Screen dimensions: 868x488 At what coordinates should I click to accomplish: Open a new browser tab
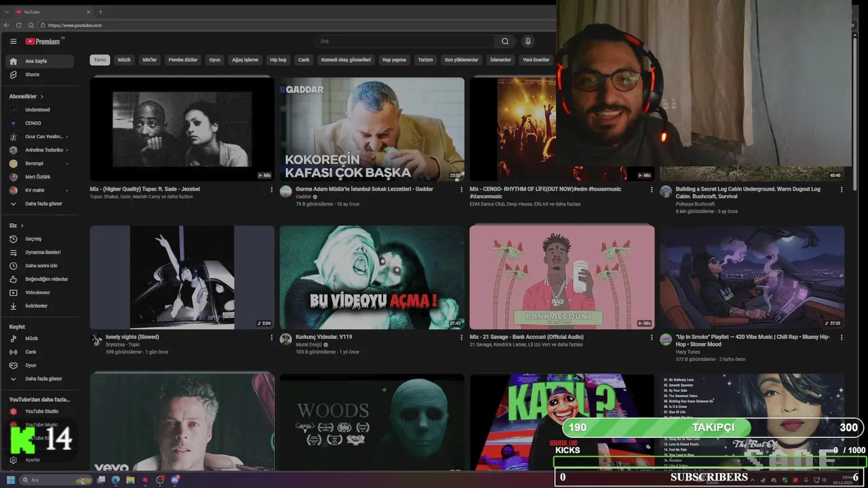100,12
